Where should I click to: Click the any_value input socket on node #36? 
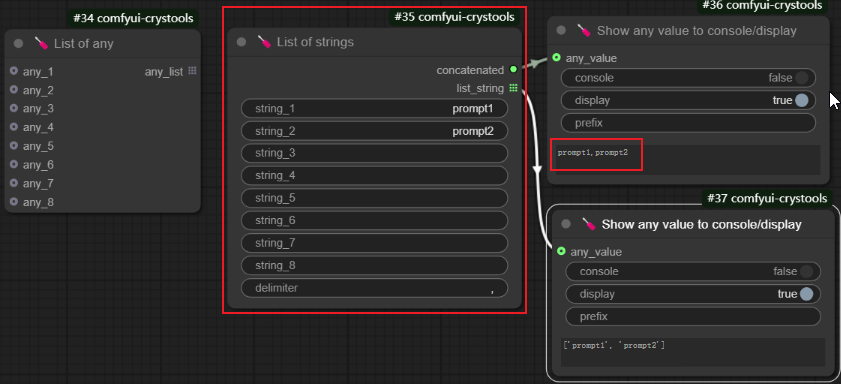pos(556,58)
